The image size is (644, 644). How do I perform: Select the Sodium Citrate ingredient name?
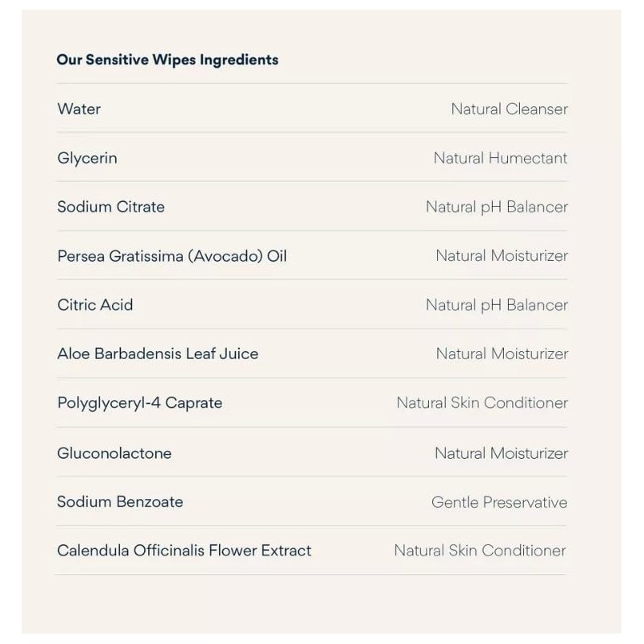click(x=111, y=207)
